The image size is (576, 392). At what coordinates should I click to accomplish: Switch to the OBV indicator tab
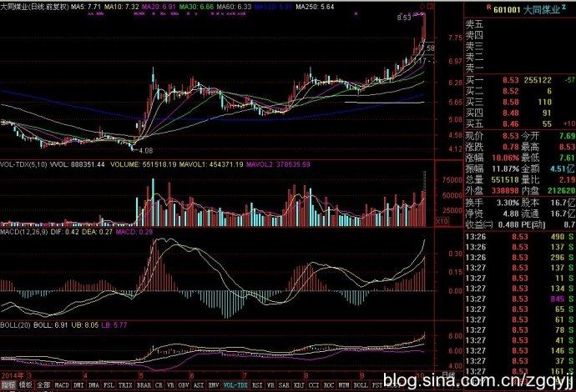point(184,385)
